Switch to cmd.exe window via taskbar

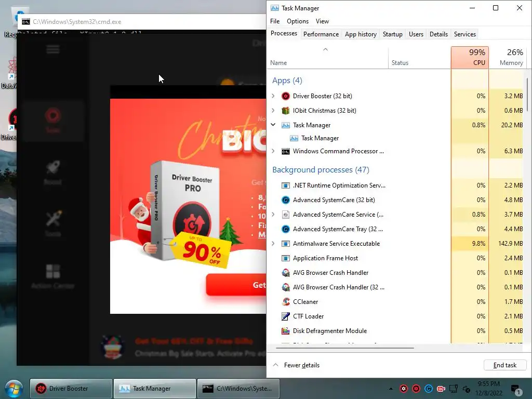click(238, 389)
